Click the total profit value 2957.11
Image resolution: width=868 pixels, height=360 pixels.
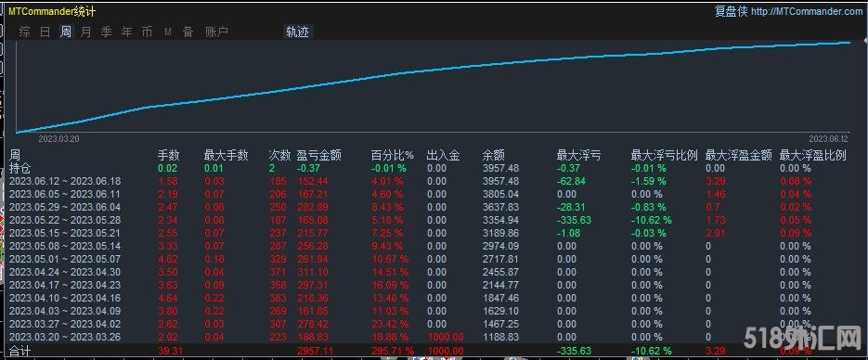(x=316, y=351)
